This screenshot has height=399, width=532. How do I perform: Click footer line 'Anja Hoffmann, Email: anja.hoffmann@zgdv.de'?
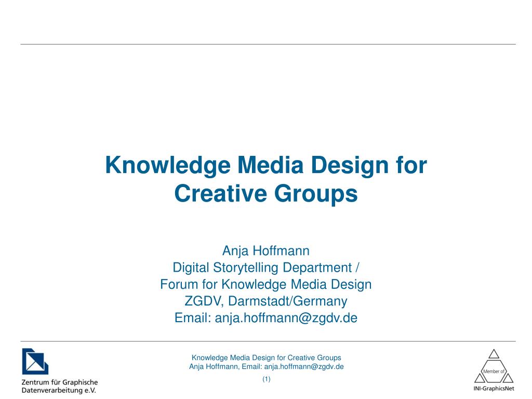(267, 367)
